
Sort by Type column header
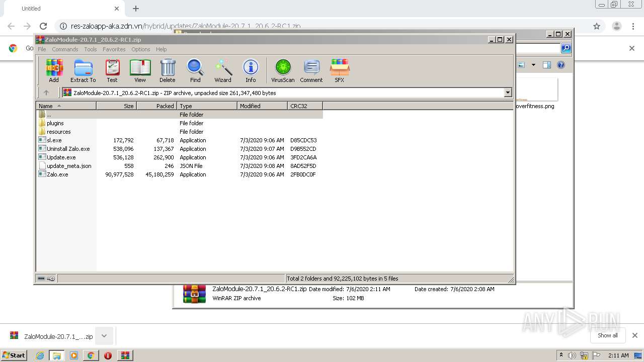click(207, 106)
